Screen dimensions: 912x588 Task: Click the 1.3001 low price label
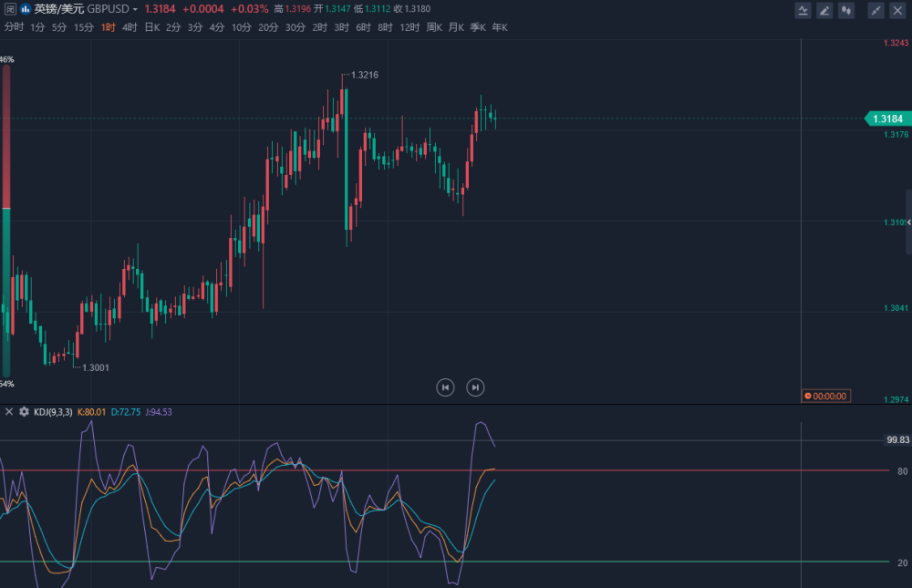[96, 367]
